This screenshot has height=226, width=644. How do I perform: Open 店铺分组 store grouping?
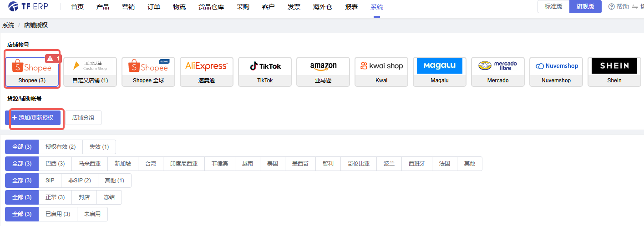coord(83,117)
